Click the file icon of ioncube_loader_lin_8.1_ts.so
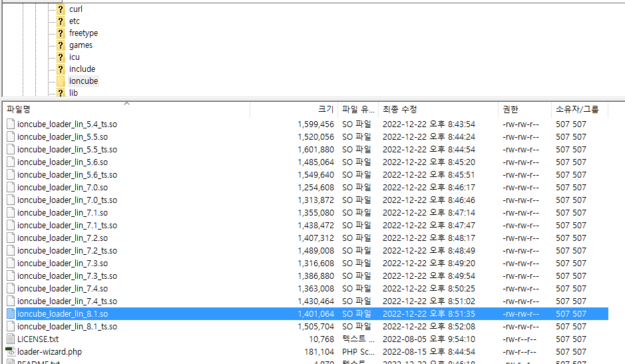Viewport: 625px width, 364px height. [x=11, y=327]
